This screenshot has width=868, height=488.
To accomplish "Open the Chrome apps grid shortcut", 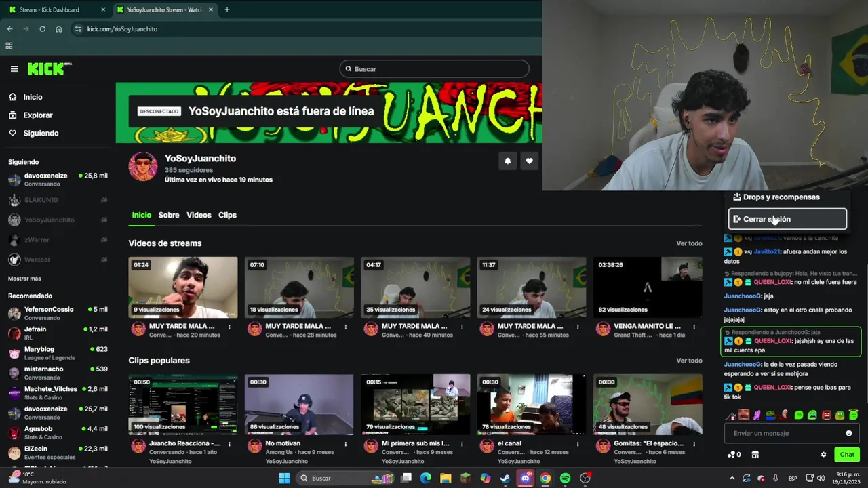I will pos(9,46).
